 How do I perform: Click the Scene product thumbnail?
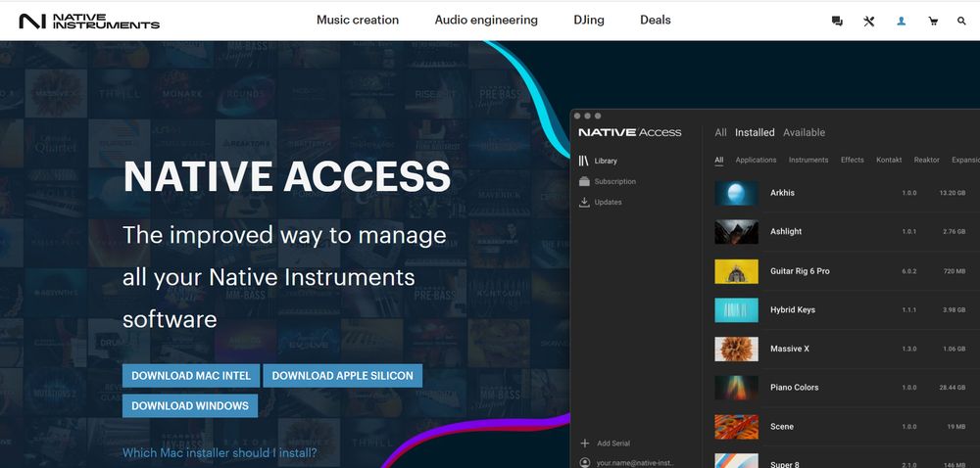(736, 427)
